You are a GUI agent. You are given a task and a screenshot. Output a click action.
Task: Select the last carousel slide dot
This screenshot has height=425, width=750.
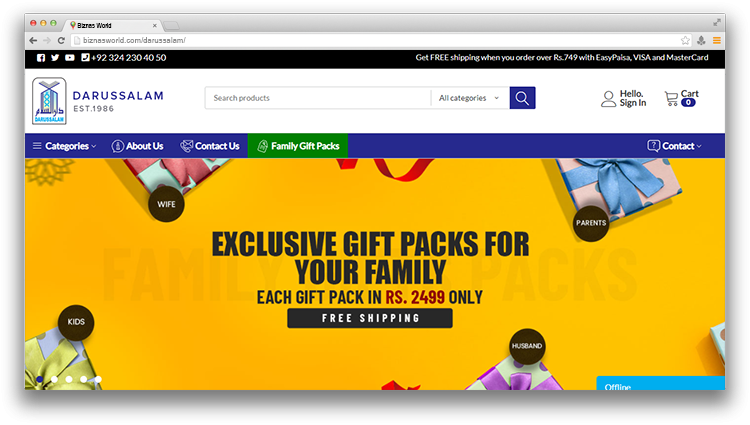(x=98, y=379)
